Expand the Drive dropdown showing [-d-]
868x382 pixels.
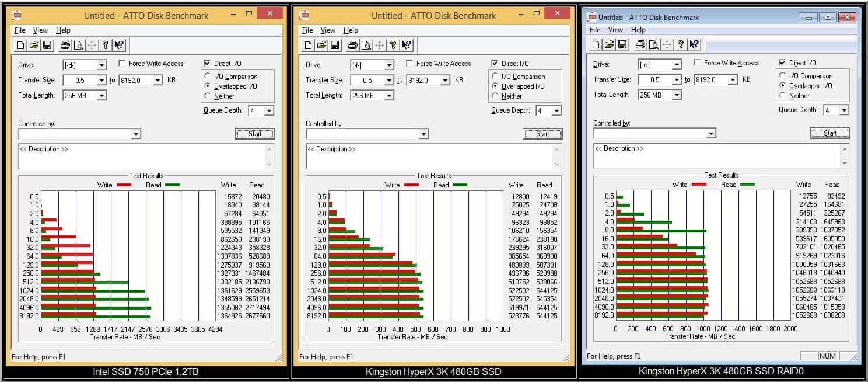tap(101, 65)
